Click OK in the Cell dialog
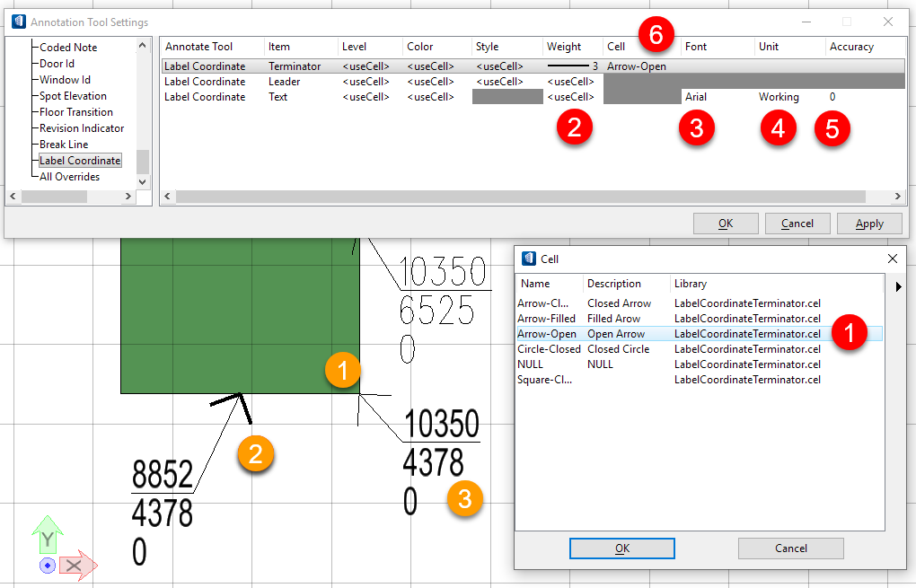This screenshot has height=588, width=916. [622, 549]
